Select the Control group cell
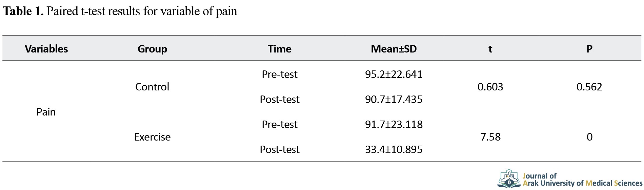This screenshot has width=644, height=190. 152,87
